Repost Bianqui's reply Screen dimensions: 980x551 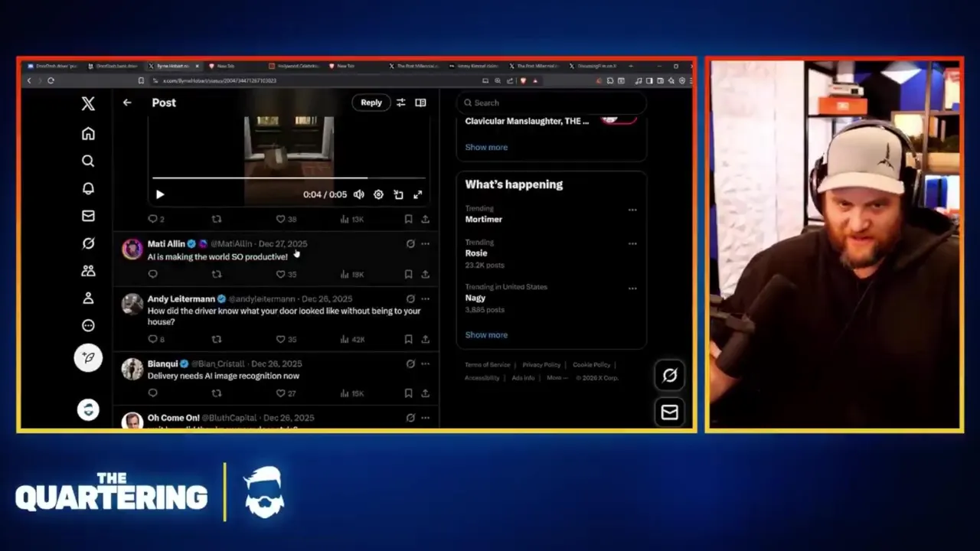[217, 393]
